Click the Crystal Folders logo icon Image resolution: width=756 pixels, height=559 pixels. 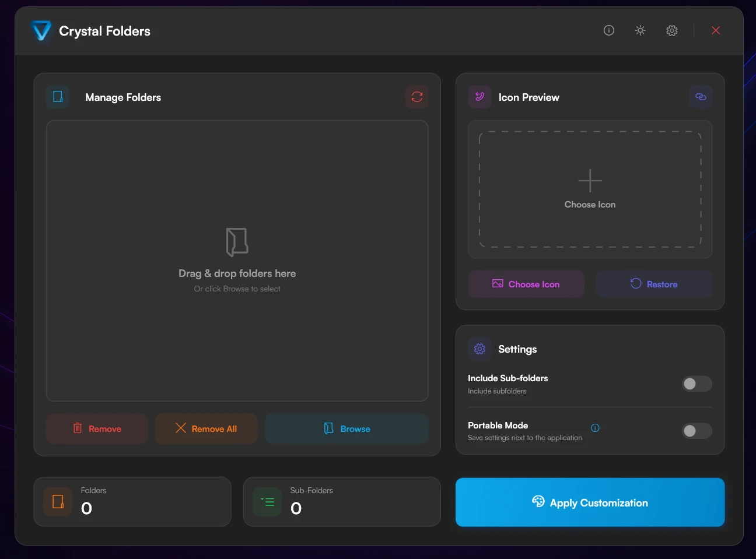(x=41, y=30)
